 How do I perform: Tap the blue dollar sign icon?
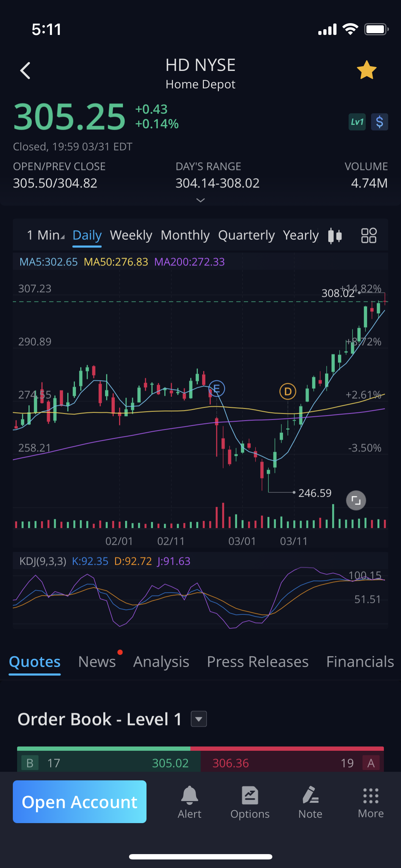[x=379, y=122]
